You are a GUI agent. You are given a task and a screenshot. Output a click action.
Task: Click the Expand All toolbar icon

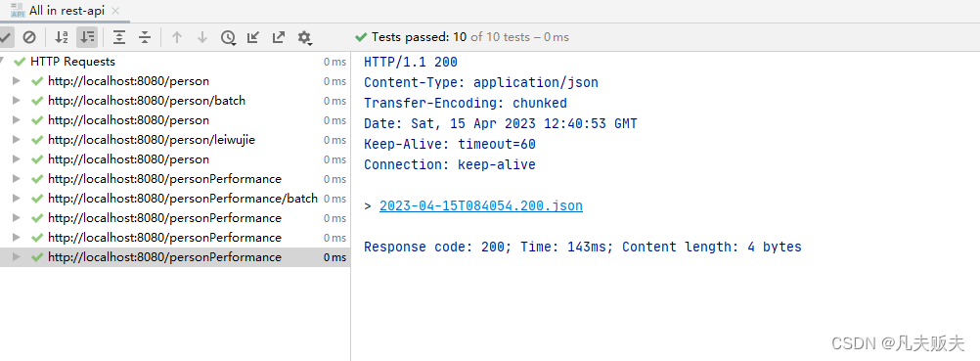coord(118,37)
